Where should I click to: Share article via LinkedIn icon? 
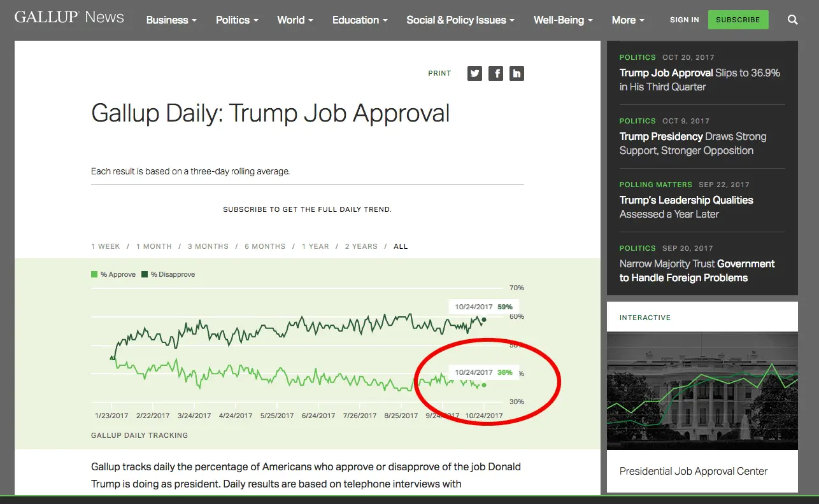tap(516, 73)
